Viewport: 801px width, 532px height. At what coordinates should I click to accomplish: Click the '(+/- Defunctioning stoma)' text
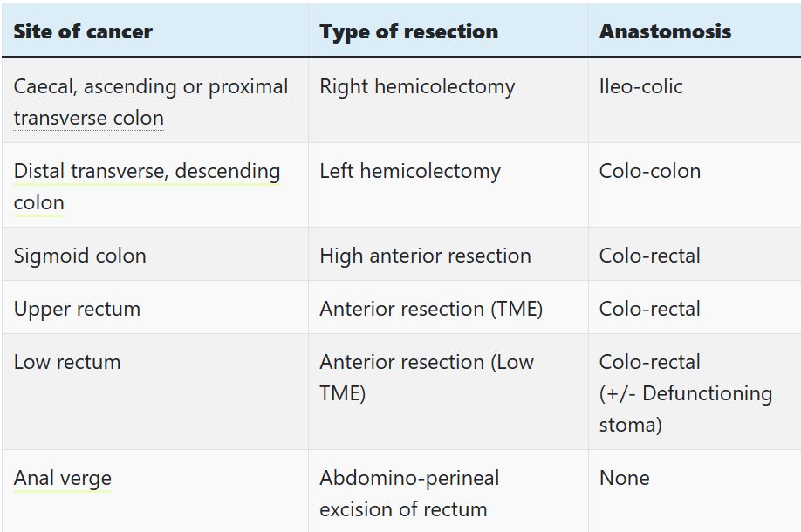[685, 409]
